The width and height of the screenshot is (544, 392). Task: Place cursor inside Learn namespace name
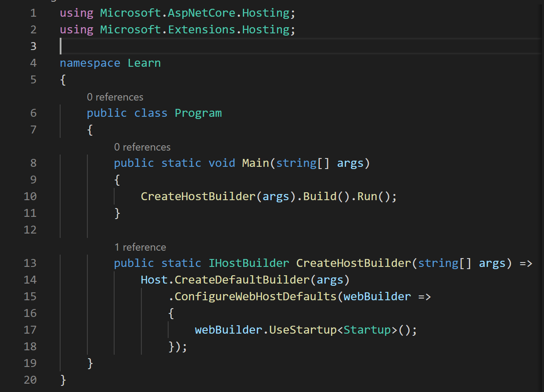pos(144,63)
